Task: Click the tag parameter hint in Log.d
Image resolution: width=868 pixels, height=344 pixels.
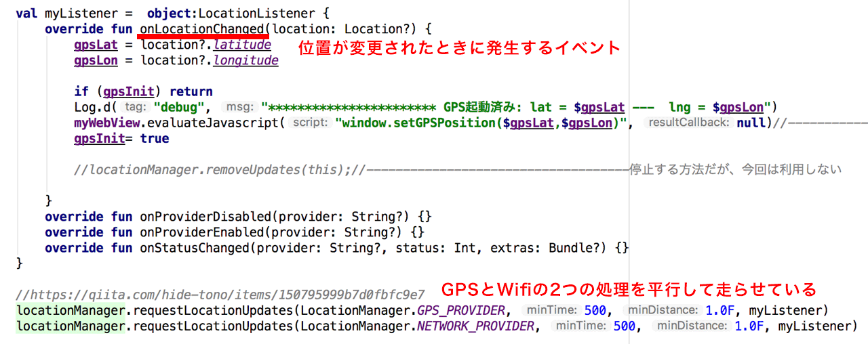Action: (x=136, y=107)
